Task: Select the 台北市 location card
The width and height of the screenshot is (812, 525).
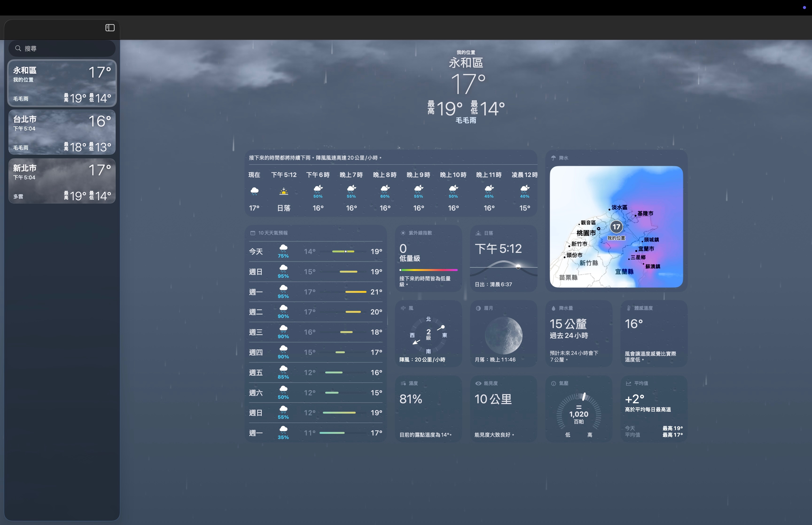Action: click(62, 132)
